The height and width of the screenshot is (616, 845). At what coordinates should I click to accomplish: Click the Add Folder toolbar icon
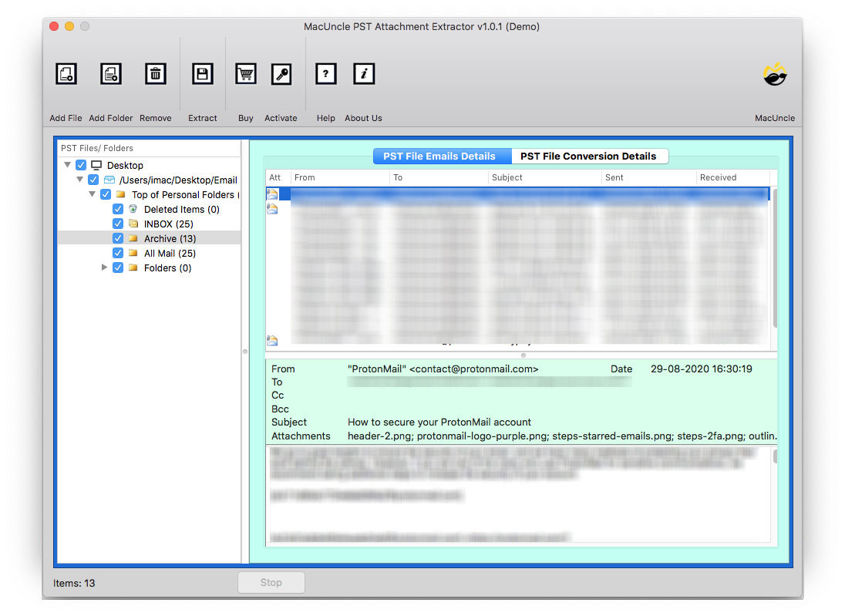(111, 74)
